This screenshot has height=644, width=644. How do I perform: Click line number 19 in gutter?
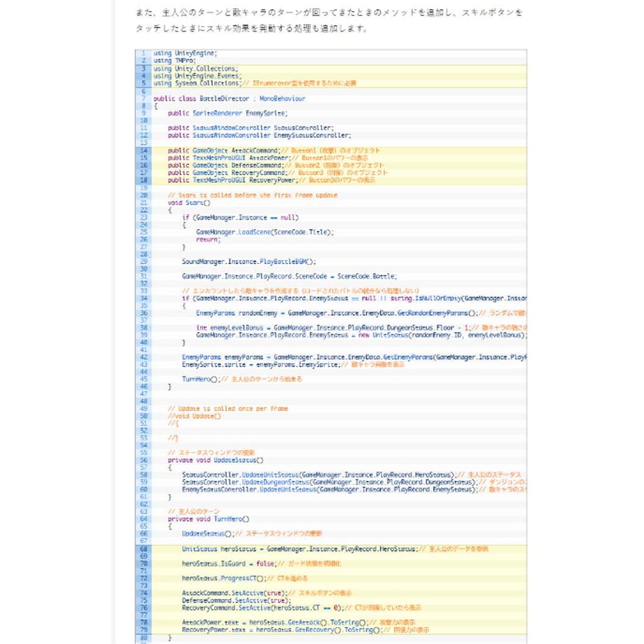[x=143, y=188]
